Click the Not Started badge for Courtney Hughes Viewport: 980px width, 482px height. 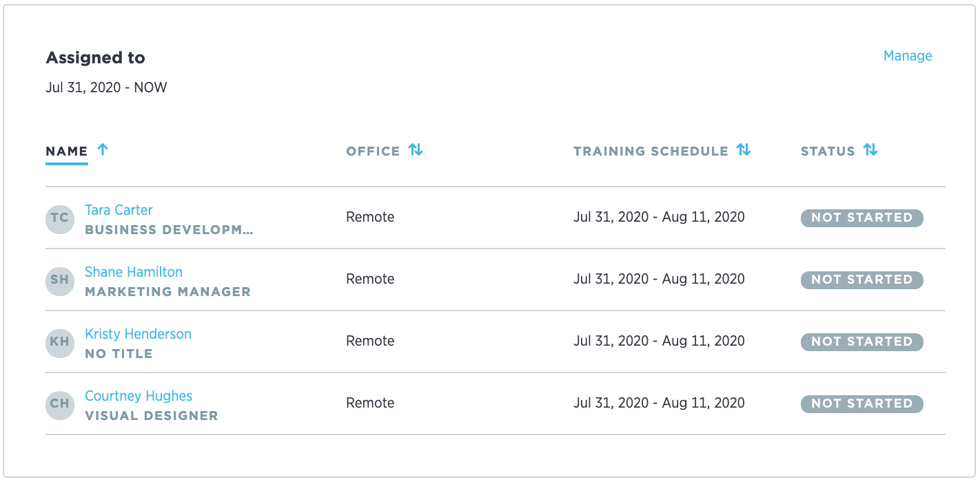coord(861,404)
